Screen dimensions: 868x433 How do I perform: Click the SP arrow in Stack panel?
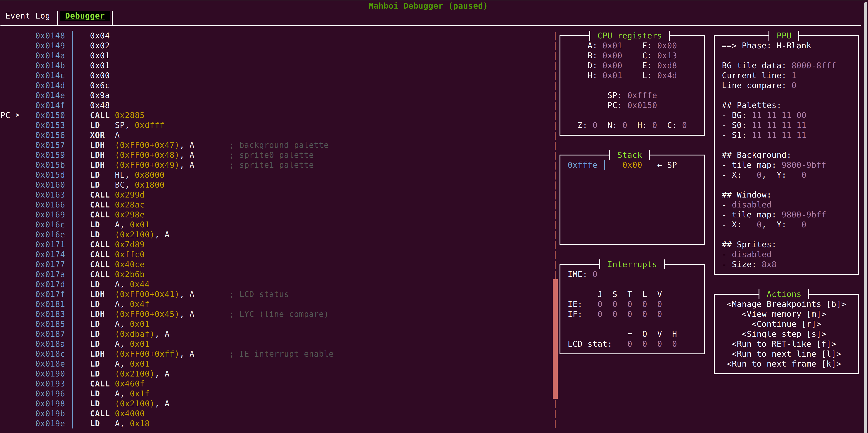659,165
